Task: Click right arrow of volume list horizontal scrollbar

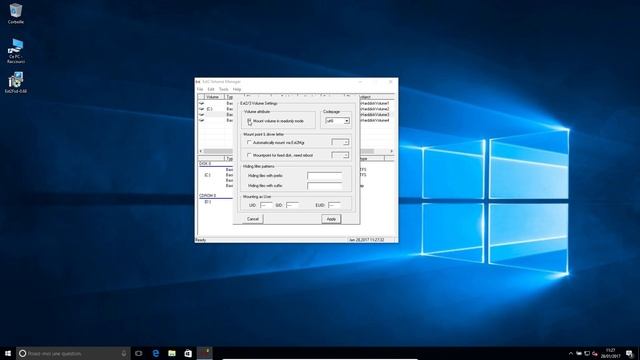Action: click(x=391, y=151)
